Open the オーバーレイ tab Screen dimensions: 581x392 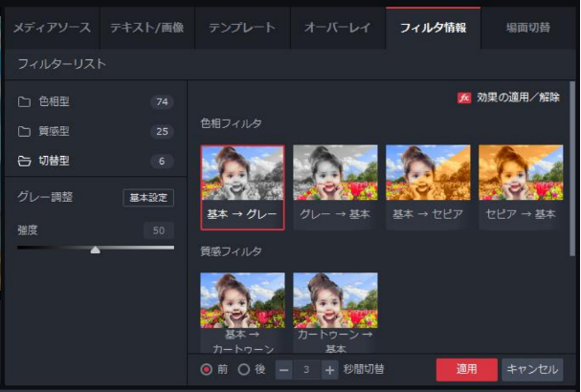point(338,28)
